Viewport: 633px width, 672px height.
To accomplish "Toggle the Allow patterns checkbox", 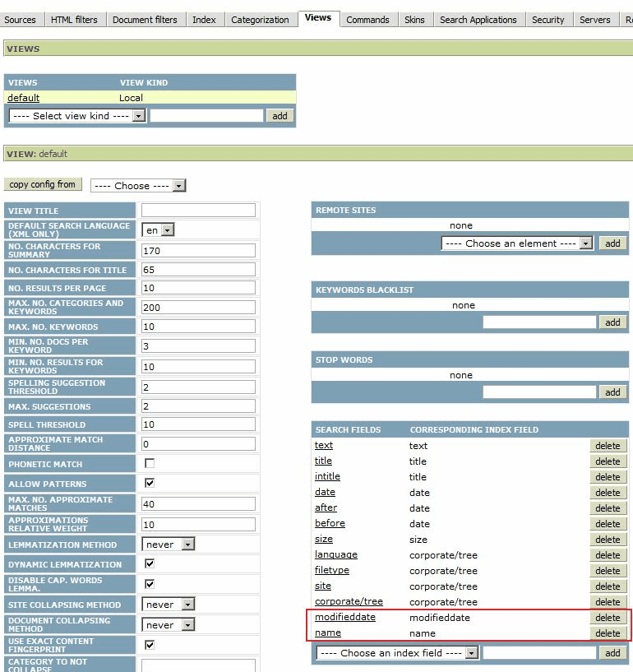I will tap(150, 483).
